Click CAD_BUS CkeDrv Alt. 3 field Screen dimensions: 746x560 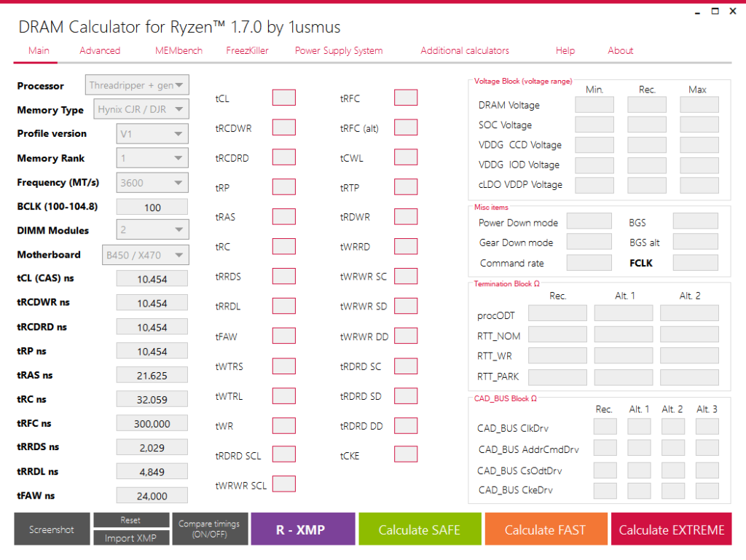(707, 491)
